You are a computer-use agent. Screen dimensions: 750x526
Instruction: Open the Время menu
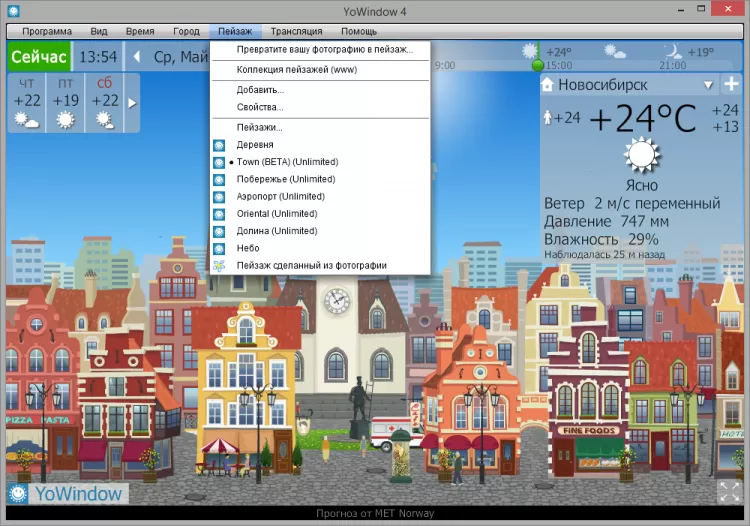point(140,32)
